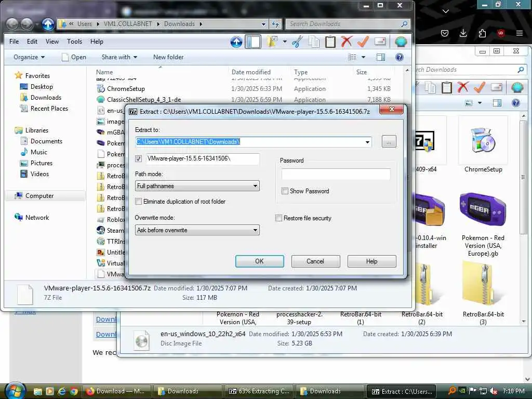The width and height of the screenshot is (532, 399).
Task: Click the Pocket icon in Firefox toolbar
Action: (x=445, y=33)
